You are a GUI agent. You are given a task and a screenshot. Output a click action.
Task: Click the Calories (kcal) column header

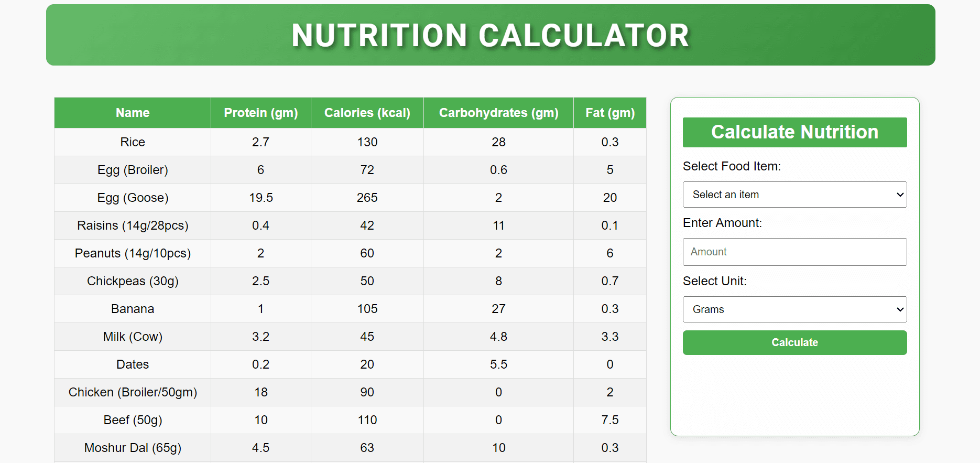(x=367, y=113)
